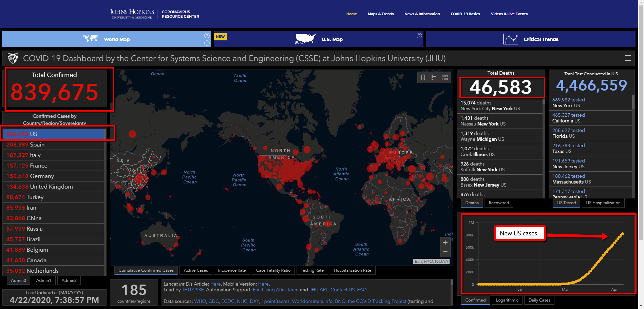This screenshot has width=644, height=309.
Task: Click the Critical Trends chart icon
Action: pyautogui.click(x=510, y=39)
